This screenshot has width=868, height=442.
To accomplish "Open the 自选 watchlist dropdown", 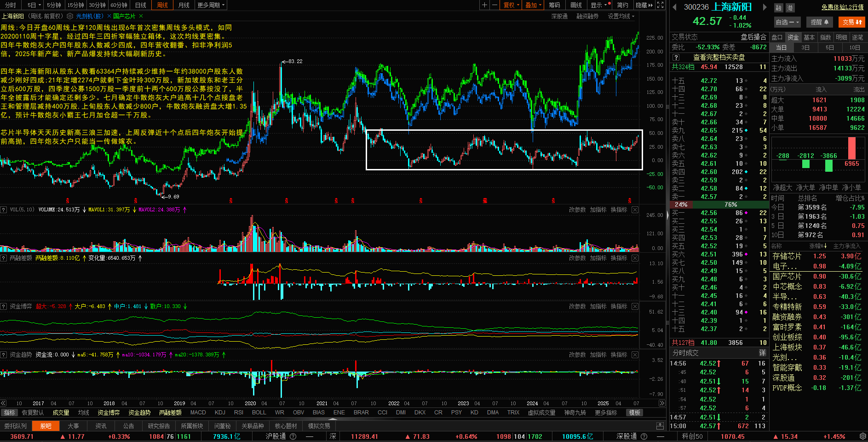I will click(x=788, y=22).
